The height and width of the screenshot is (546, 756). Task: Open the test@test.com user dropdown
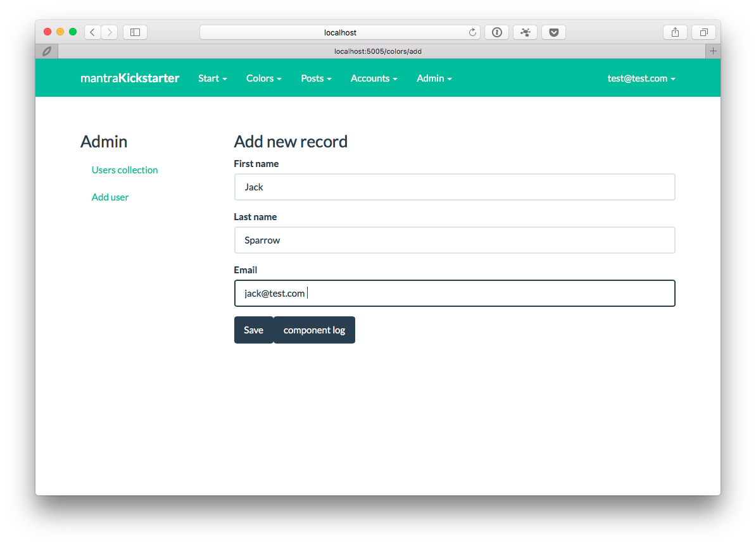(641, 78)
